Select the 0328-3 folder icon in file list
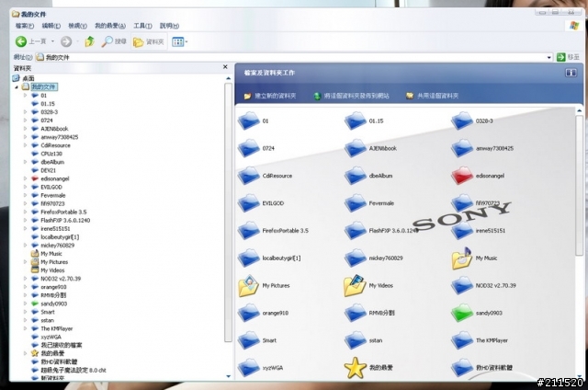588x390 pixels. tap(461, 120)
